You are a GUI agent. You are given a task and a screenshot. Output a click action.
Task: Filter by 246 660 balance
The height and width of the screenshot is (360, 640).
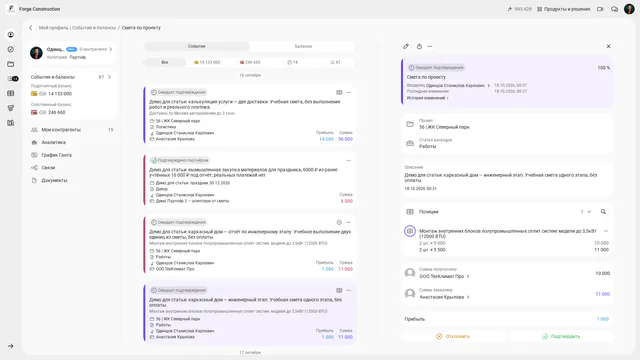click(x=250, y=62)
